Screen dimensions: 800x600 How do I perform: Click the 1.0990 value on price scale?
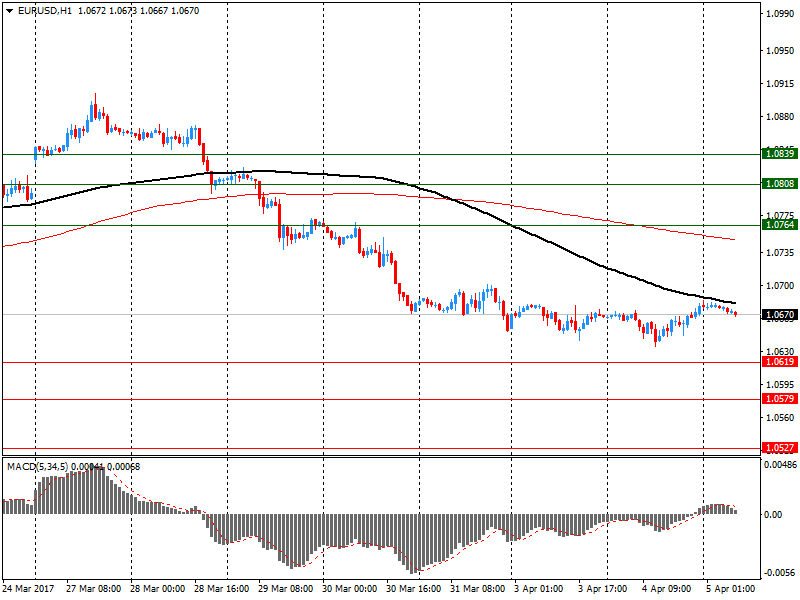pyautogui.click(x=778, y=15)
